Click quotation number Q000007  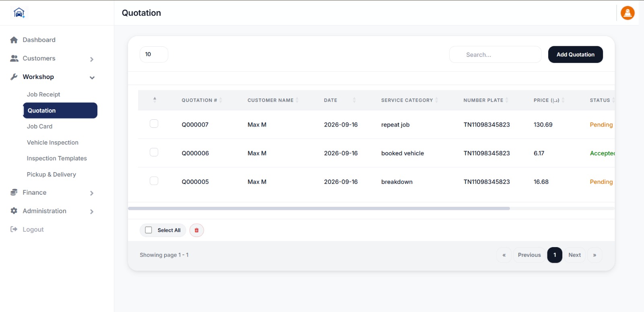pos(195,125)
